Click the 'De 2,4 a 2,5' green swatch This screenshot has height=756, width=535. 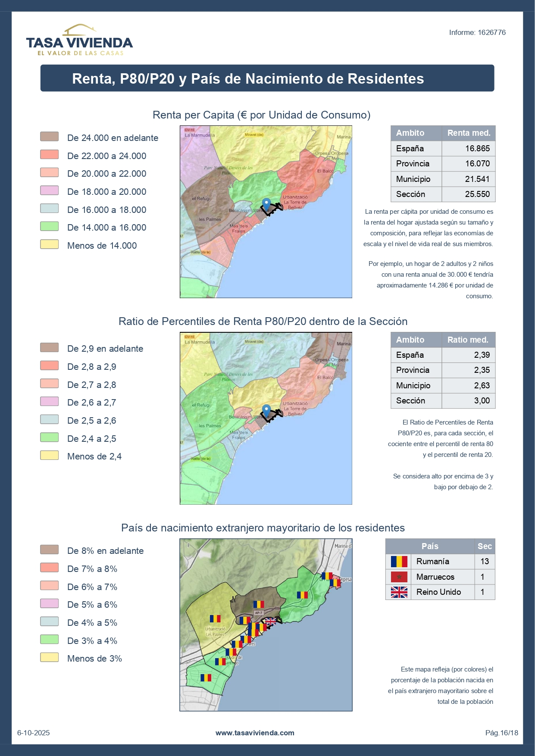[49, 437]
